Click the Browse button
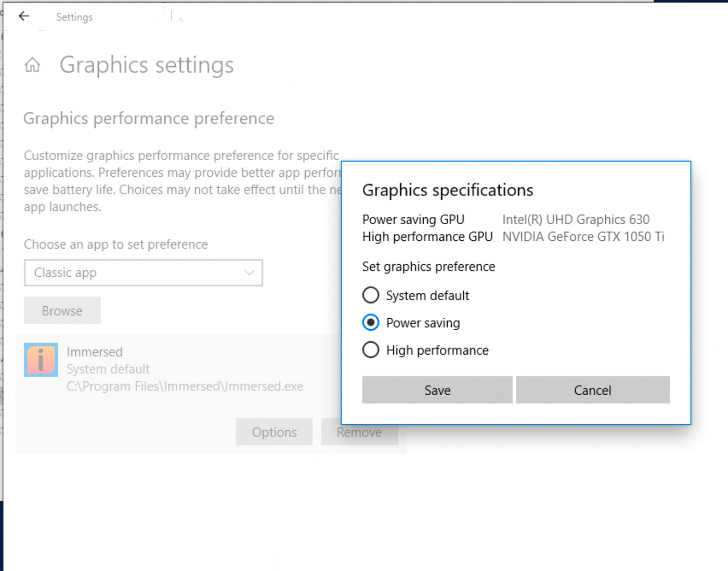Image resolution: width=728 pixels, height=571 pixels. coord(62,310)
